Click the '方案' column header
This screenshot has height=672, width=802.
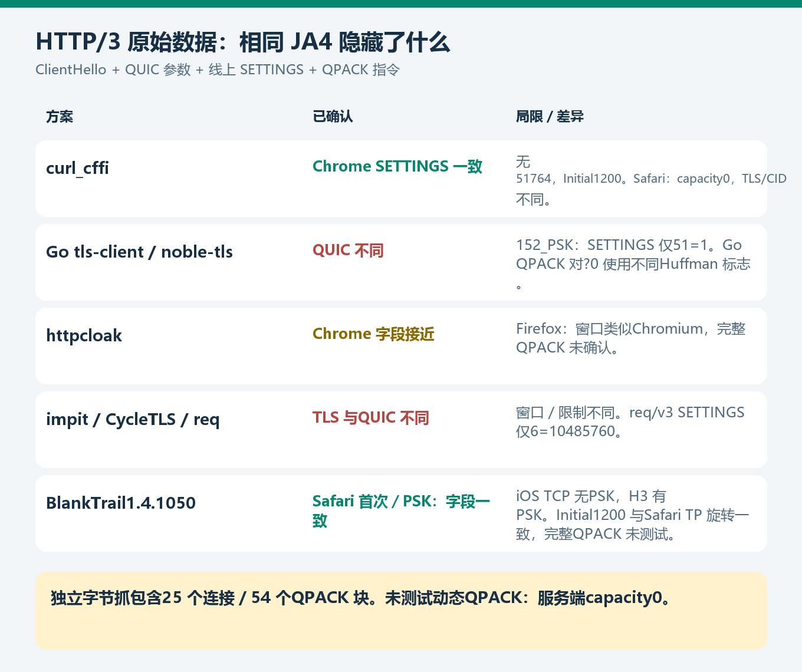(60, 117)
